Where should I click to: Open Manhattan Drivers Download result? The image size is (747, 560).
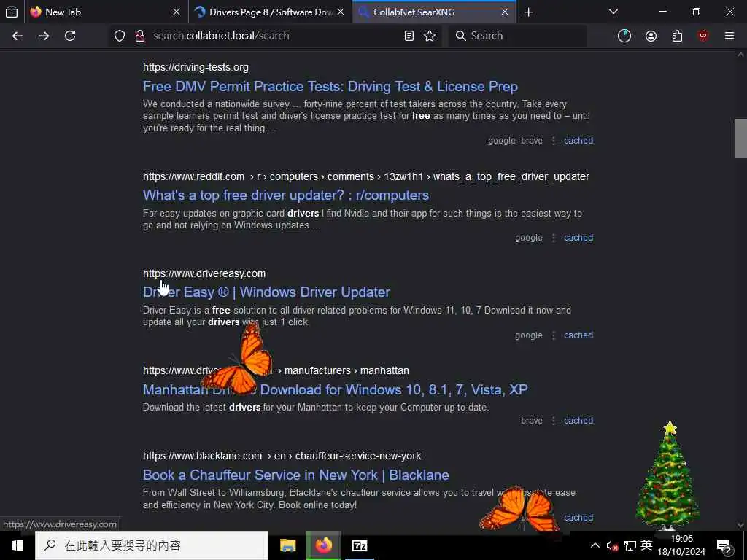(x=335, y=389)
